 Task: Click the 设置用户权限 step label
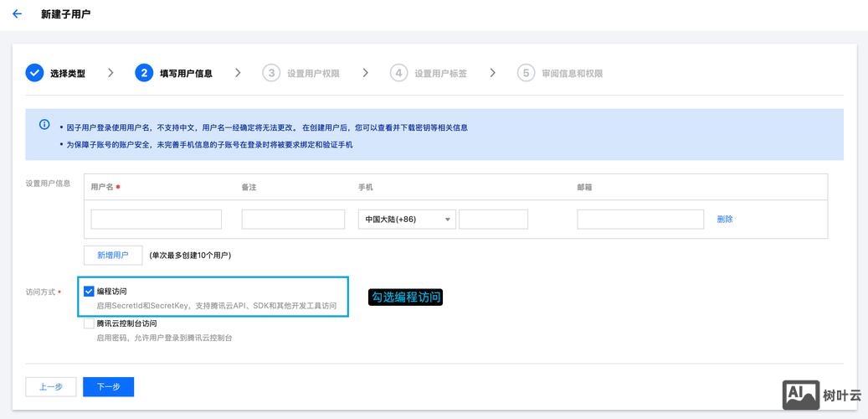tap(313, 73)
